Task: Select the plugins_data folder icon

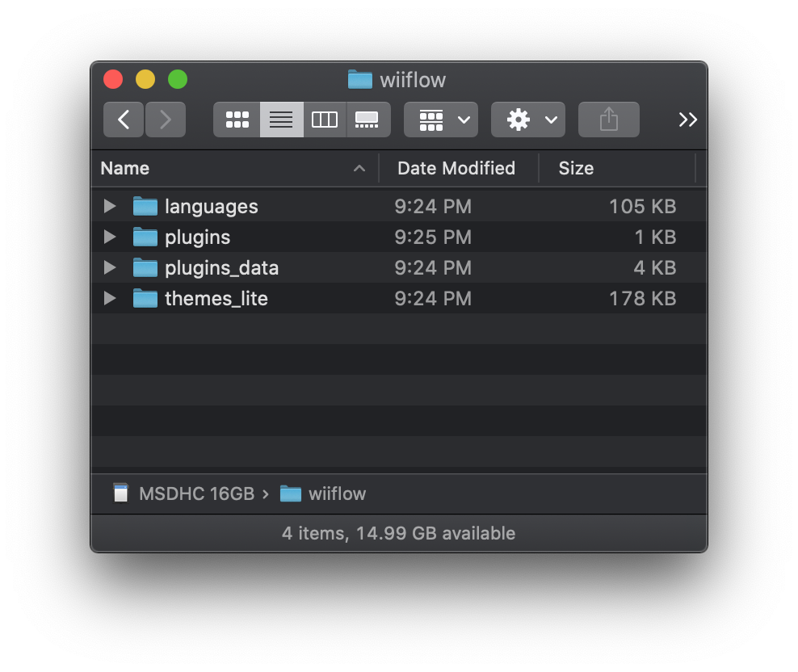Action: [145, 267]
